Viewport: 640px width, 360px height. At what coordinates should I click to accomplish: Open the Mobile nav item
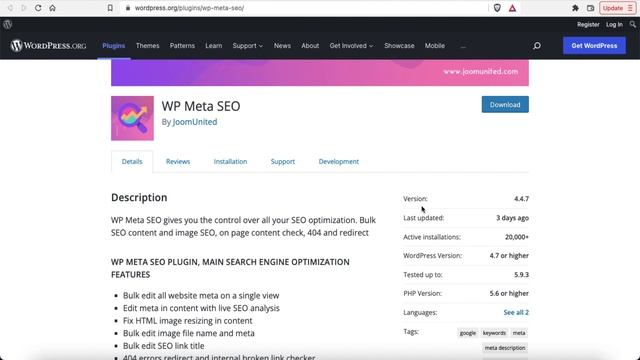(x=434, y=46)
